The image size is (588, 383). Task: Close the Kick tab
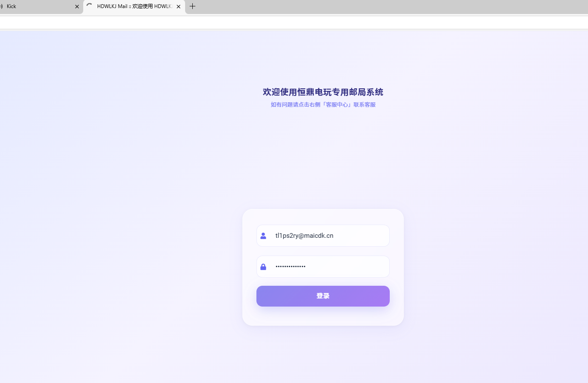[77, 6]
